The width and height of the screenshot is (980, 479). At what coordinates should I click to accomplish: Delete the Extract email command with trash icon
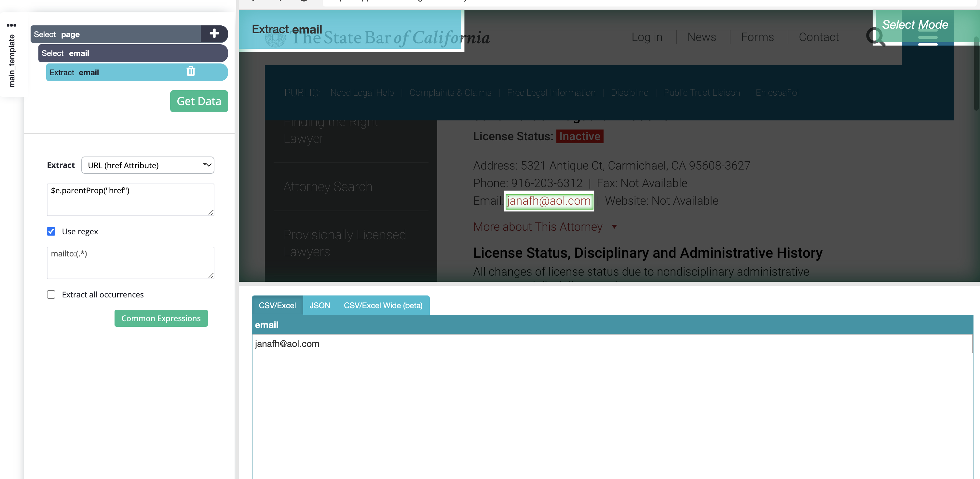(x=191, y=71)
